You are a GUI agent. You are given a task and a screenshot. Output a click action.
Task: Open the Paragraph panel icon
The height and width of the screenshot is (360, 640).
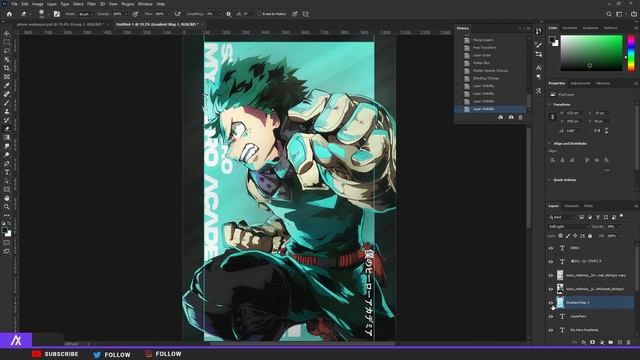pos(539,77)
